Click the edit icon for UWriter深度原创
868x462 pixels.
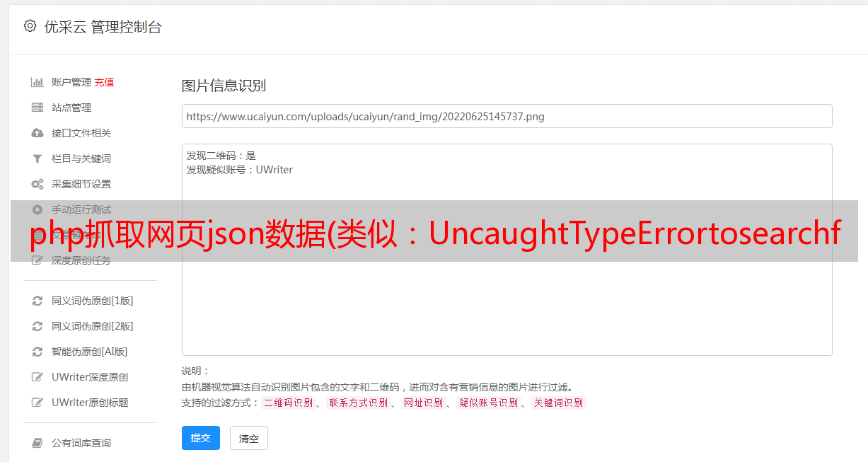[x=37, y=377]
